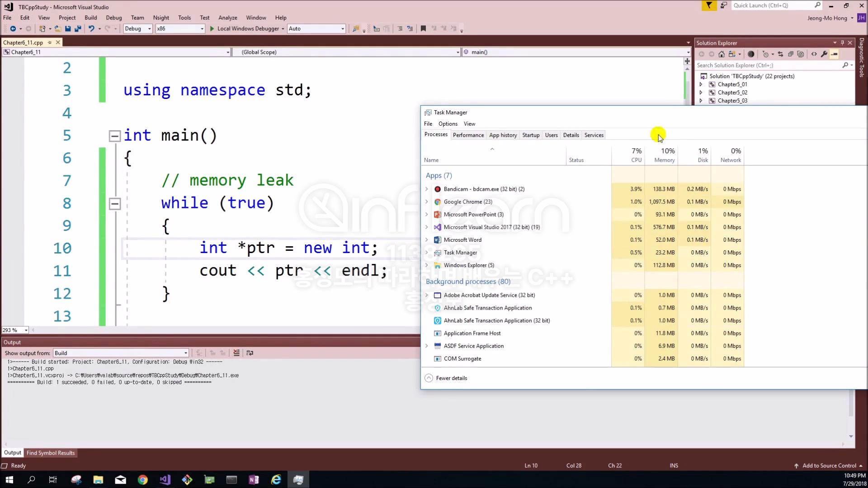This screenshot has width=868, height=488.
Task: Expand Google Chrome process group
Action: tap(426, 202)
